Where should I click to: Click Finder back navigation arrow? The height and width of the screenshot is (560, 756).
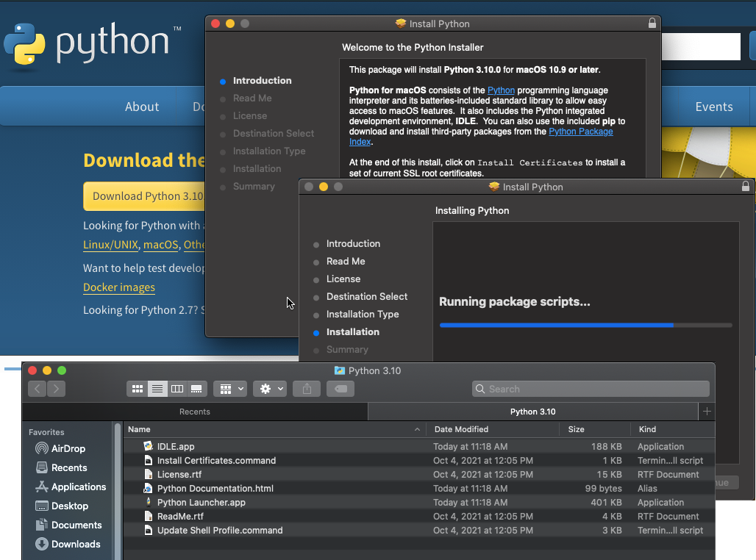coord(37,389)
